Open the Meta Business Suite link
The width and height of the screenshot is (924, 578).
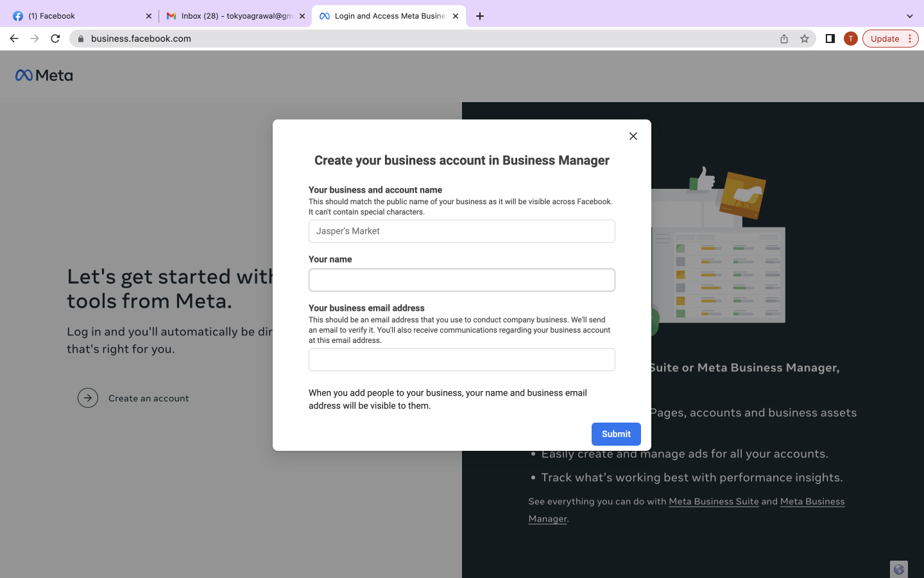tap(714, 502)
